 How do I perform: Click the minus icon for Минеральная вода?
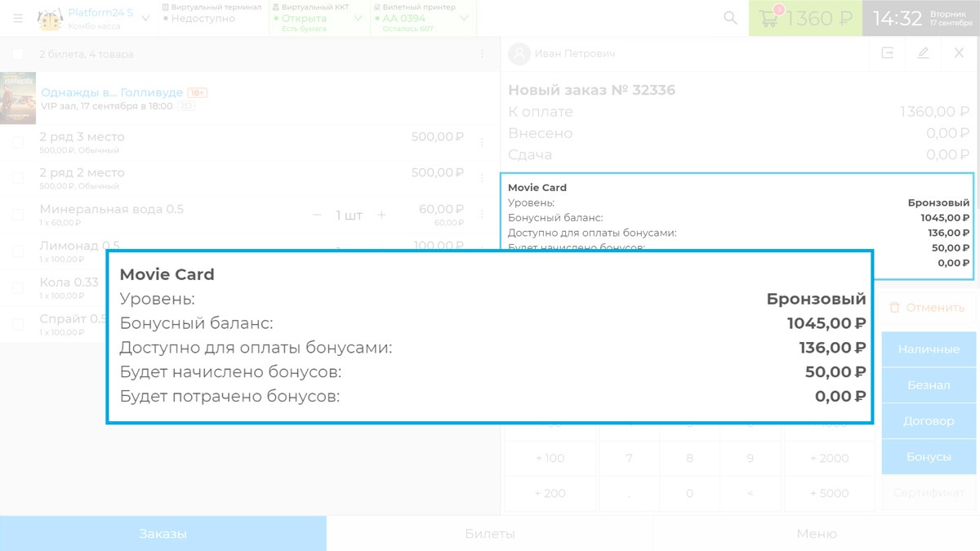pyautogui.click(x=317, y=215)
